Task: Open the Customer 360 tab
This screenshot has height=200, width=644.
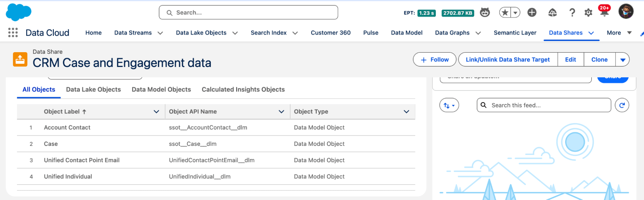Action: point(331,33)
